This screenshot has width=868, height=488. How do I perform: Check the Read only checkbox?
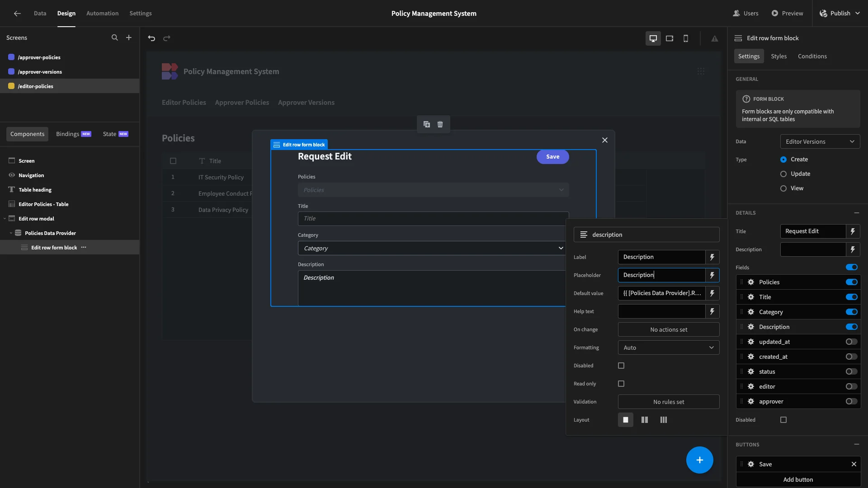(x=621, y=384)
